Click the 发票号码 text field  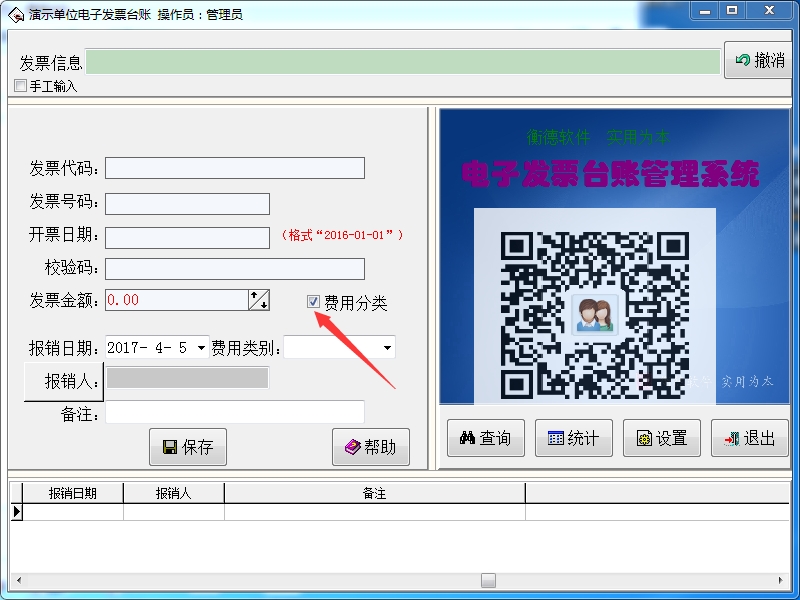pyautogui.click(x=187, y=204)
